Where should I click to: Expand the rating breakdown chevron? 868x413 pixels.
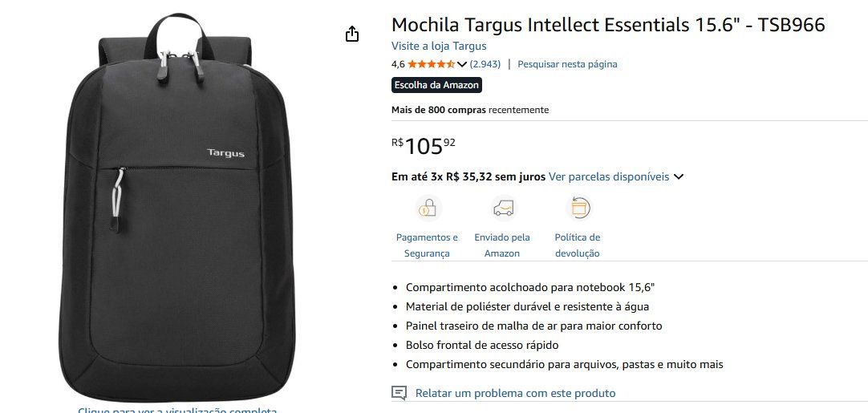pos(462,64)
